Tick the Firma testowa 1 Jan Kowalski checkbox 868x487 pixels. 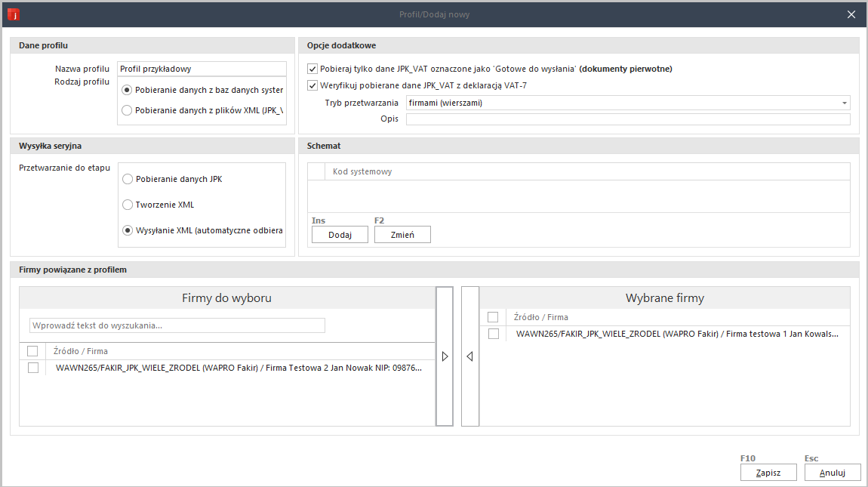[x=494, y=334]
